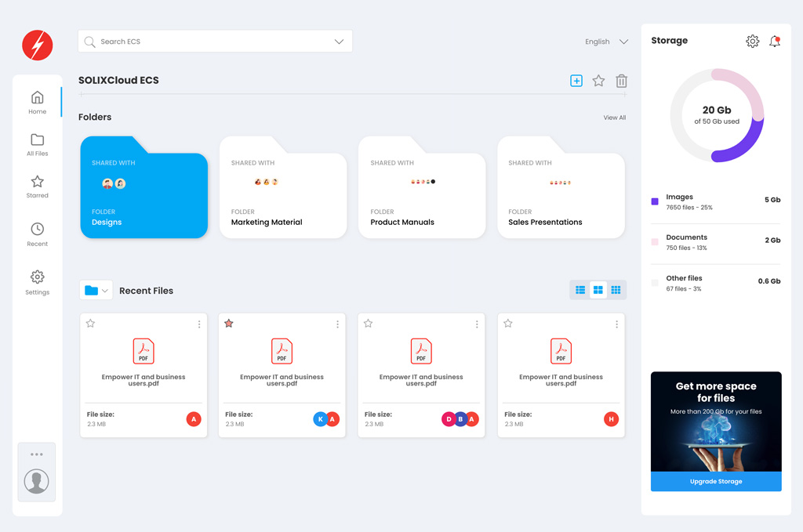The width and height of the screenshot is (803, 532).
Task: Click PDF icon on file card with H avatar
Action: click(x=561, y=351)
